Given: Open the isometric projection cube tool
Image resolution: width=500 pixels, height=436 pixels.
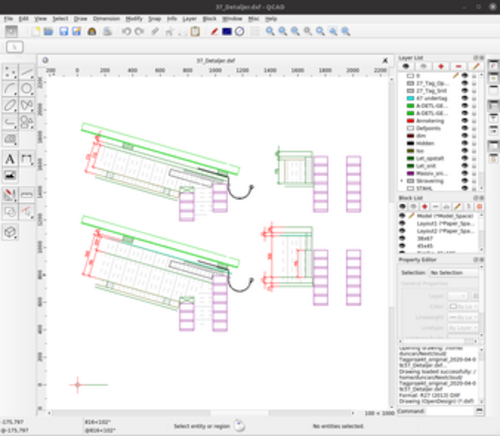Looking at the screenshot, I should tap(10, 232).
